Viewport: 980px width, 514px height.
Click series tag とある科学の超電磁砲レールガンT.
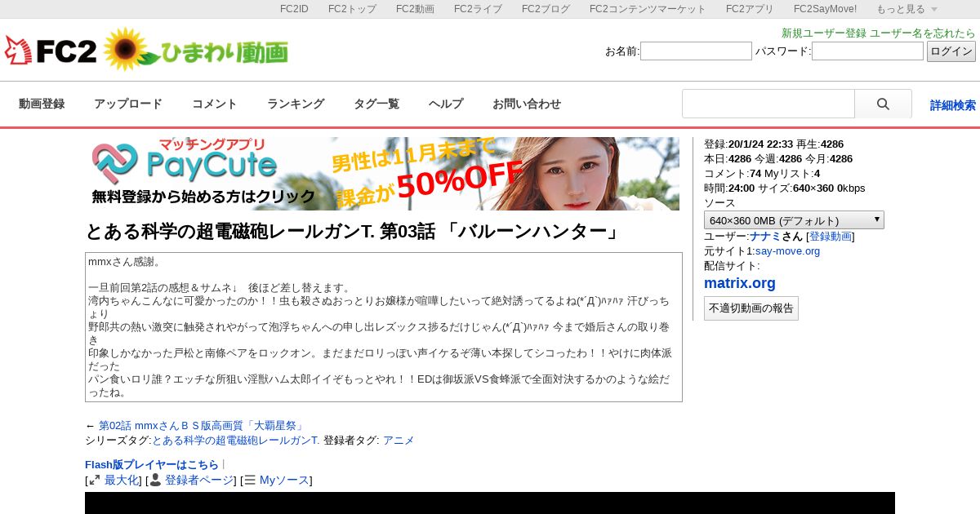(x=236, y=440)
